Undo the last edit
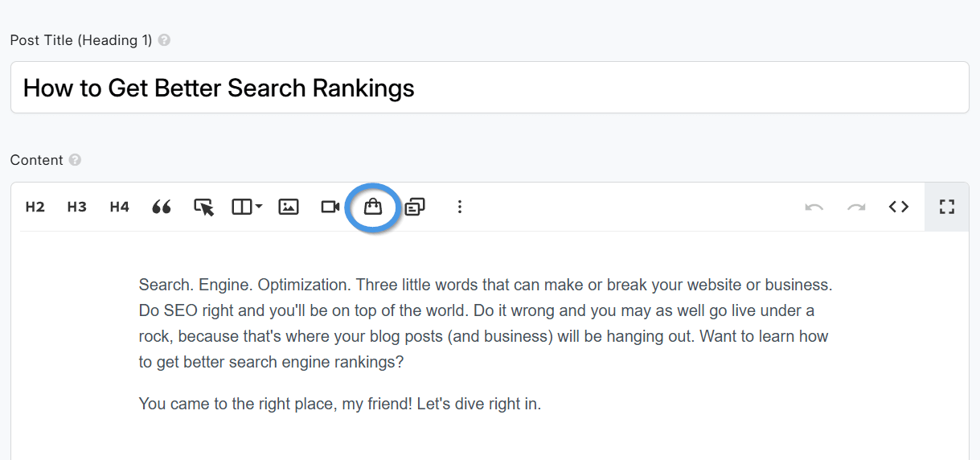Screen dimensions: 980x460 click(814, 207)
